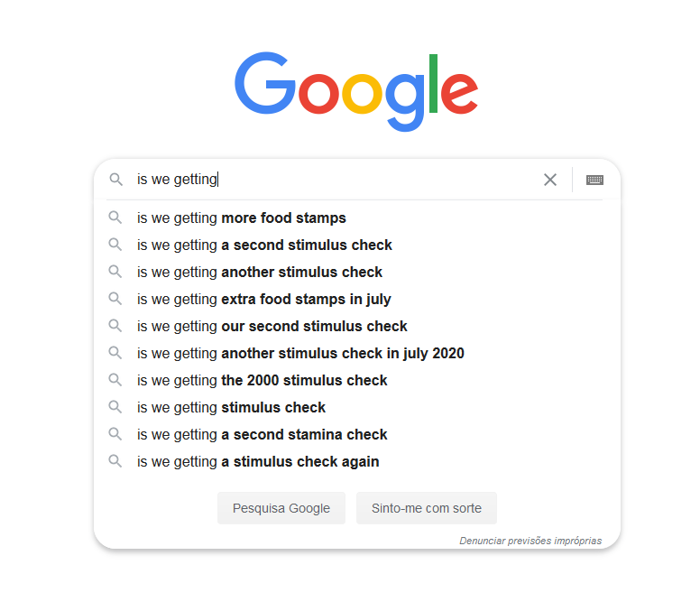Select "another stimulus check in july 2020" suggestion
700x611 pixels.
point(300,353)
